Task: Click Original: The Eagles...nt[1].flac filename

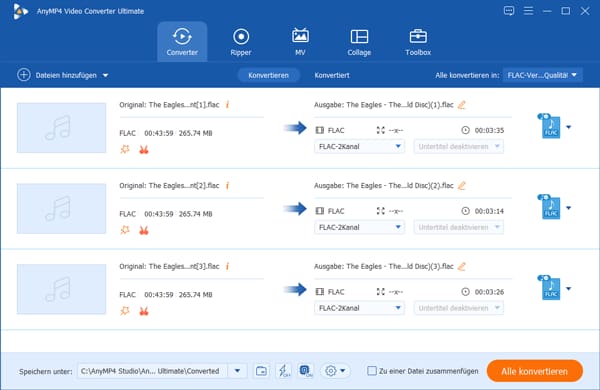Action: (x=169, y=105)
